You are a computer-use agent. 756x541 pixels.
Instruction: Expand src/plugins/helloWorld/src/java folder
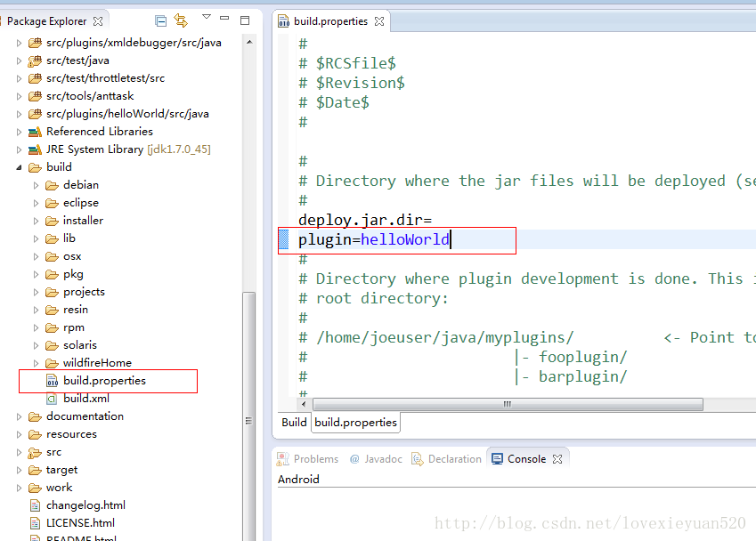point(19,114)
